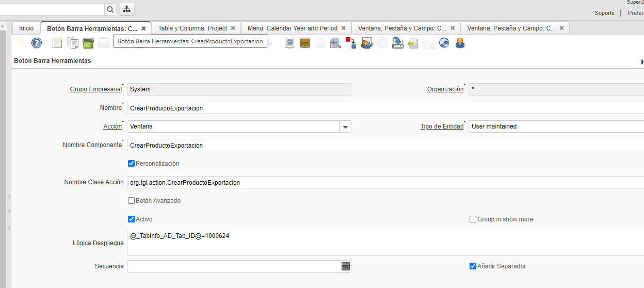Click the search magnifier icon at top

110,9
